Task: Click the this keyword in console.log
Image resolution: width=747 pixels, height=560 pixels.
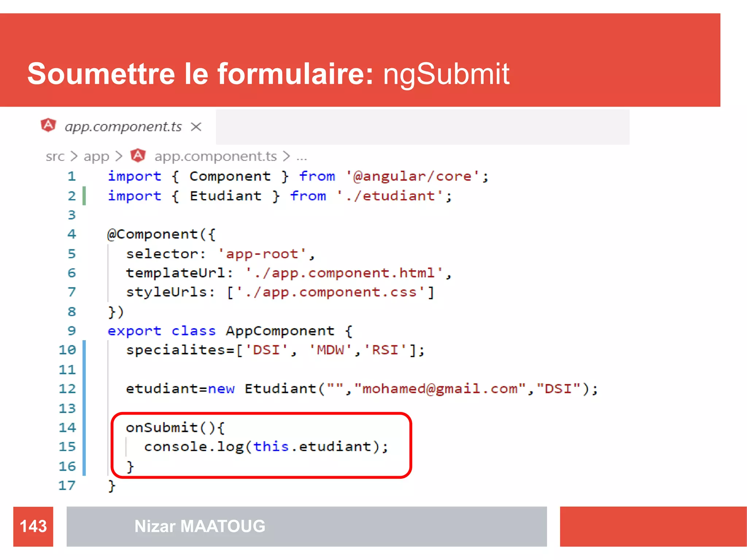Action: tap(271, 447)
